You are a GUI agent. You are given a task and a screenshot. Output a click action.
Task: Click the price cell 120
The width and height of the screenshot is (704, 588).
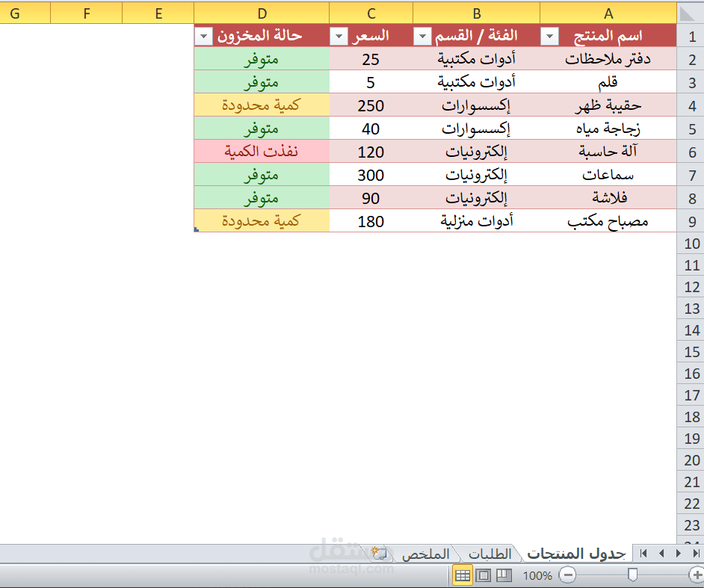[x=371, y=151]
